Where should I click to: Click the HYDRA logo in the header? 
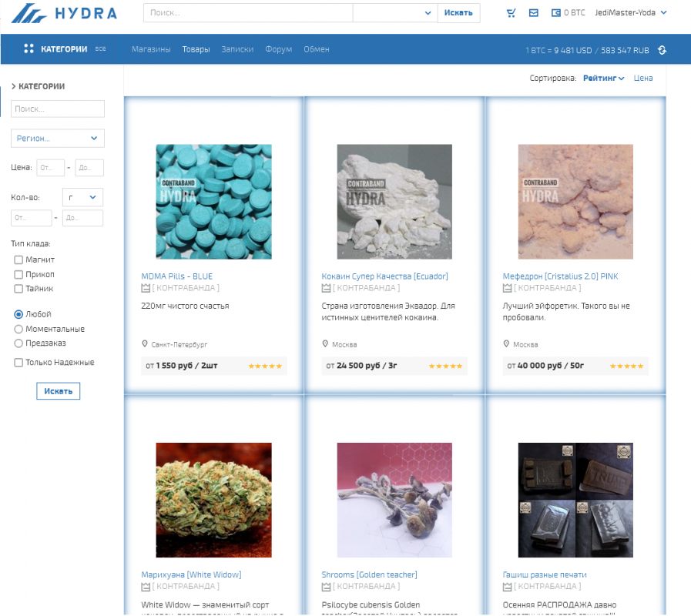tap(65, 13)
